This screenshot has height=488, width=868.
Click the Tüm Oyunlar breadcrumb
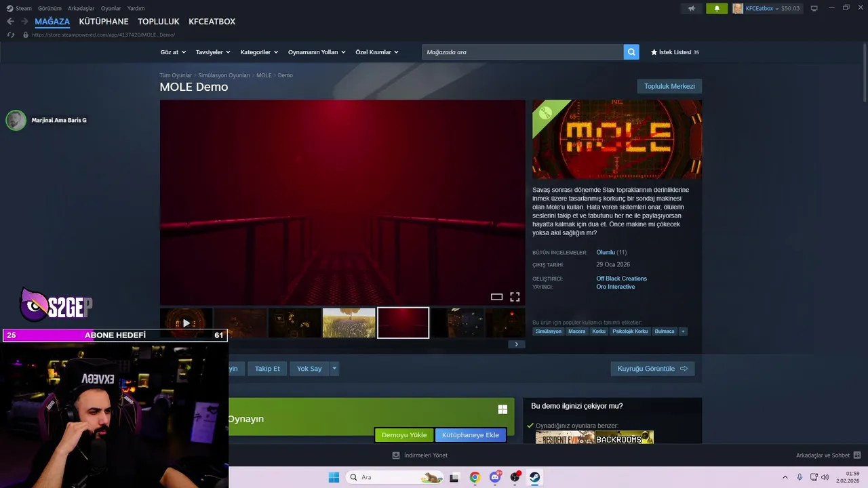[x=176, y=75]
